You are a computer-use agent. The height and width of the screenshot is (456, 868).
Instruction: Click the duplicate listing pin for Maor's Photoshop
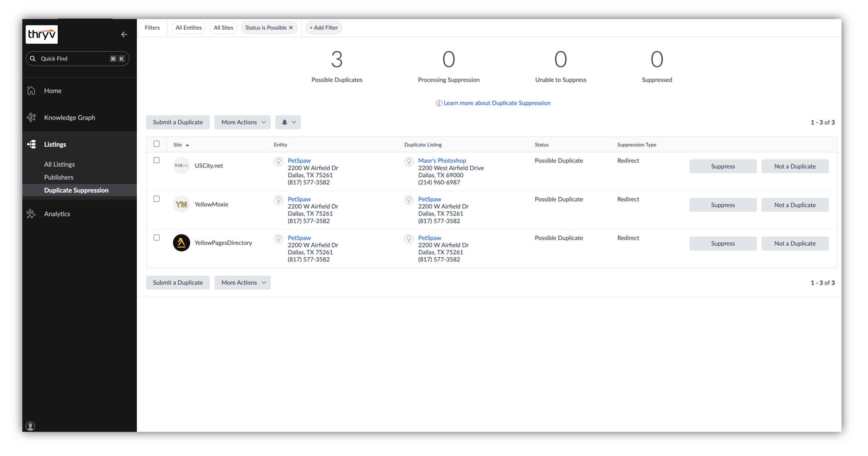pyautogui.click(x=408, y=161)
